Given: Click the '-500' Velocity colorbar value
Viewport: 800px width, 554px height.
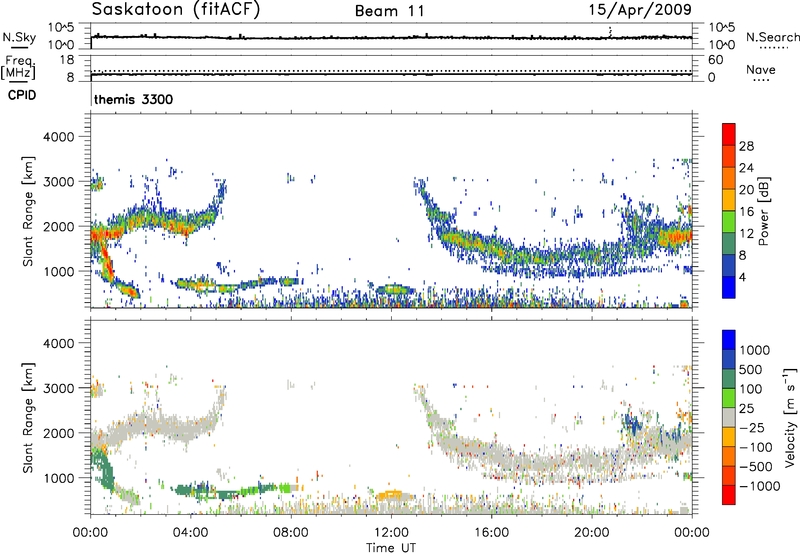Looking at the screenshot, I should 756,466.
